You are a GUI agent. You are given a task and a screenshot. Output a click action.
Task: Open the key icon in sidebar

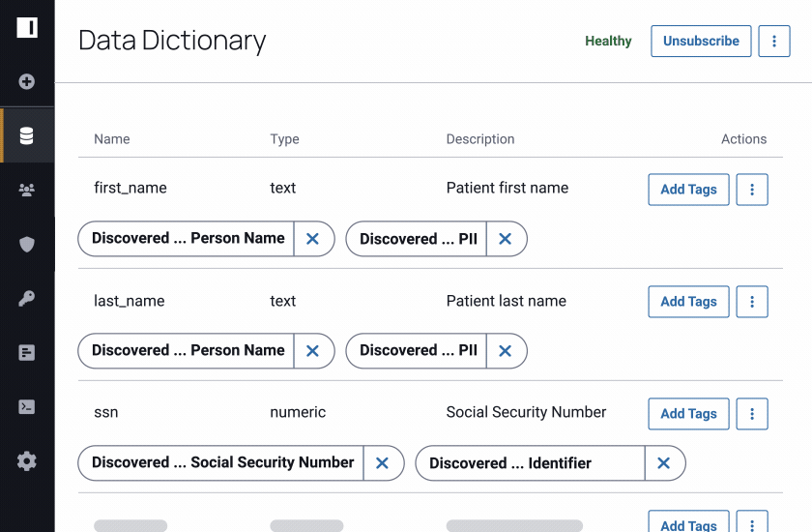click(x=26, y=298)
